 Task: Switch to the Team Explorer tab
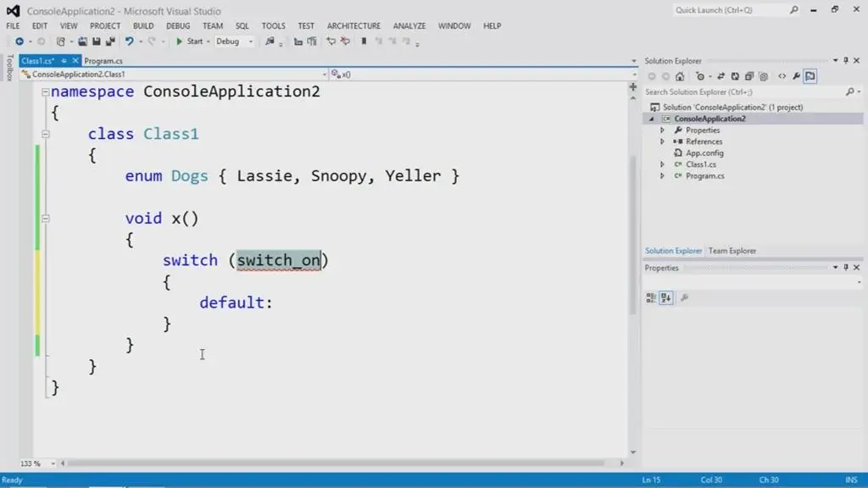732,251
